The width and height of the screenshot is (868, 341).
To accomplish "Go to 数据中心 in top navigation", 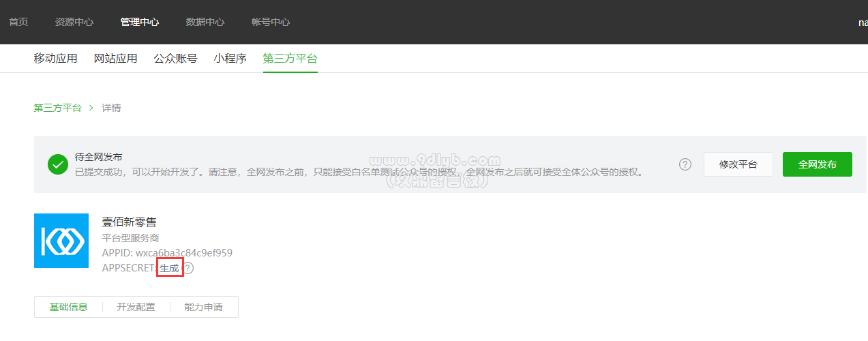I will pyautogui.click(x=205, y=22).
